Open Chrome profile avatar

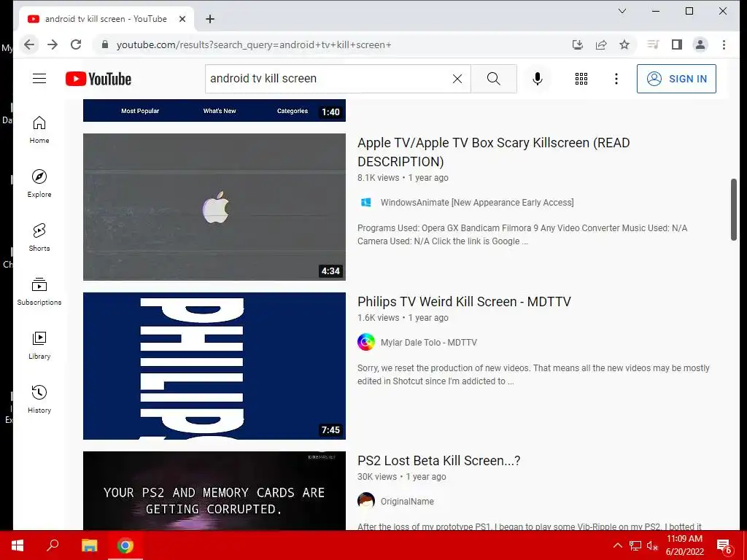(x=700, y=44)
